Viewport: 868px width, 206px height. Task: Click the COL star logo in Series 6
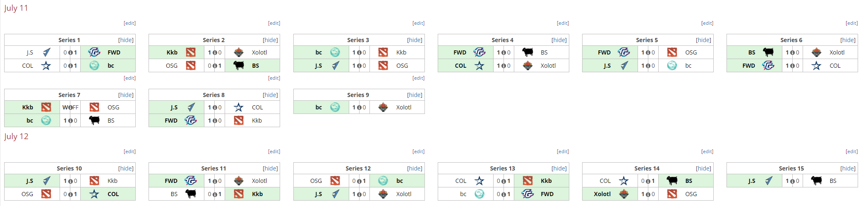point(816,66)
